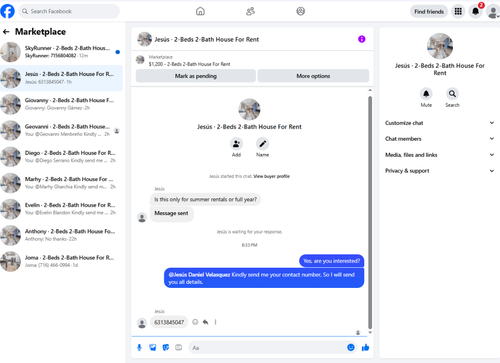
Task: Click the chat scrollbar
Action: pyautogui.click(x=370, y=212)
